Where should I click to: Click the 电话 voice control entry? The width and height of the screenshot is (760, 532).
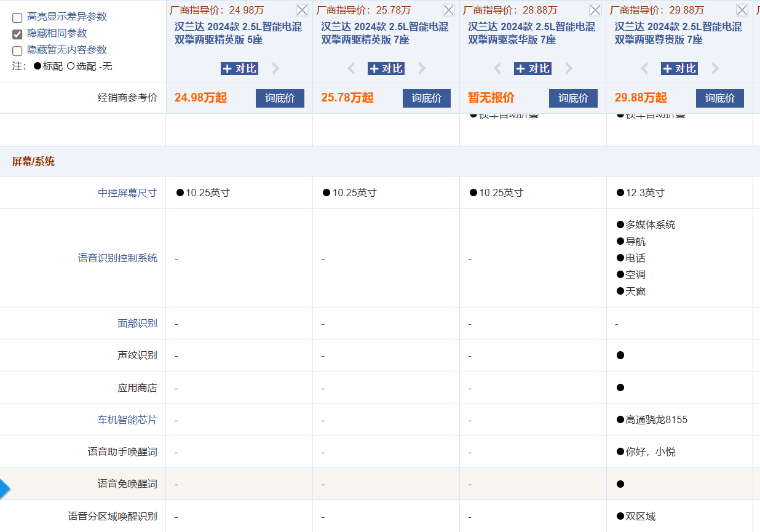click(x=635, y=258)
